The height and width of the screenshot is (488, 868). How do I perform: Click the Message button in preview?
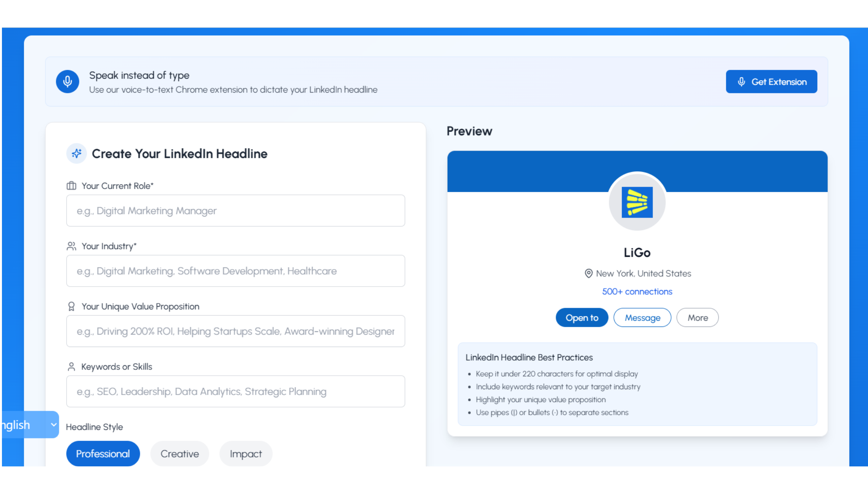pos(642,318)
